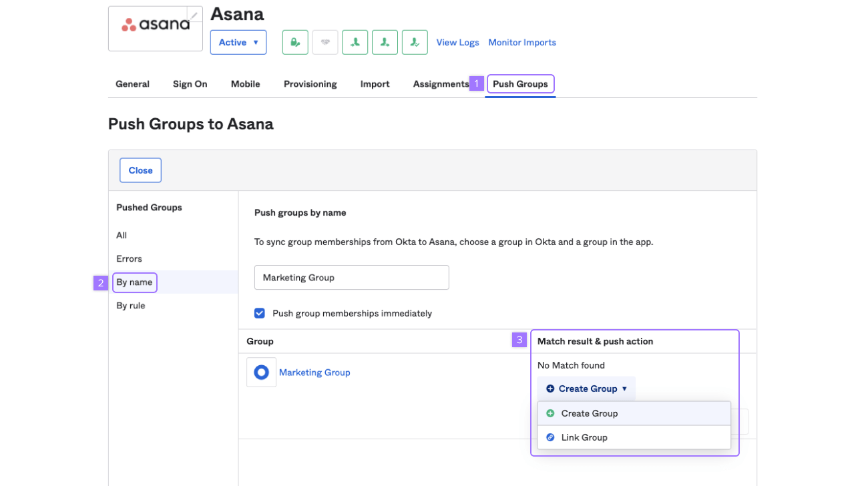The image size is (868, 486).
Task: Click the "Push groups by name" heading
Action: point(300,213)
